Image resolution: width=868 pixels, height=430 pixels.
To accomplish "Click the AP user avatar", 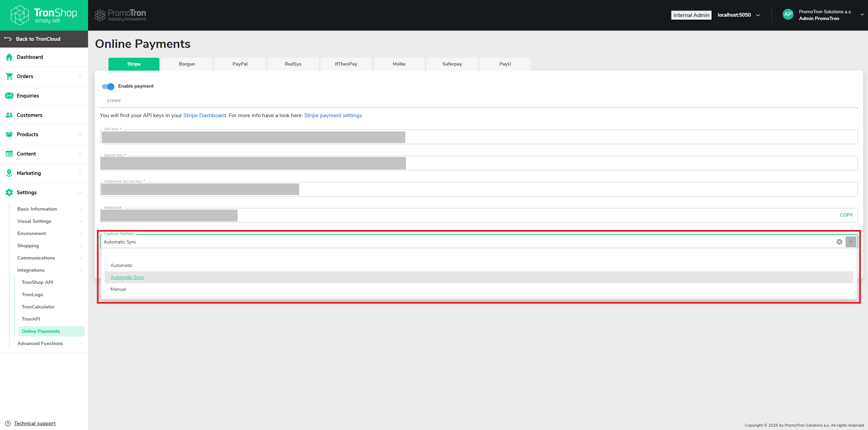I will point(788,15).
